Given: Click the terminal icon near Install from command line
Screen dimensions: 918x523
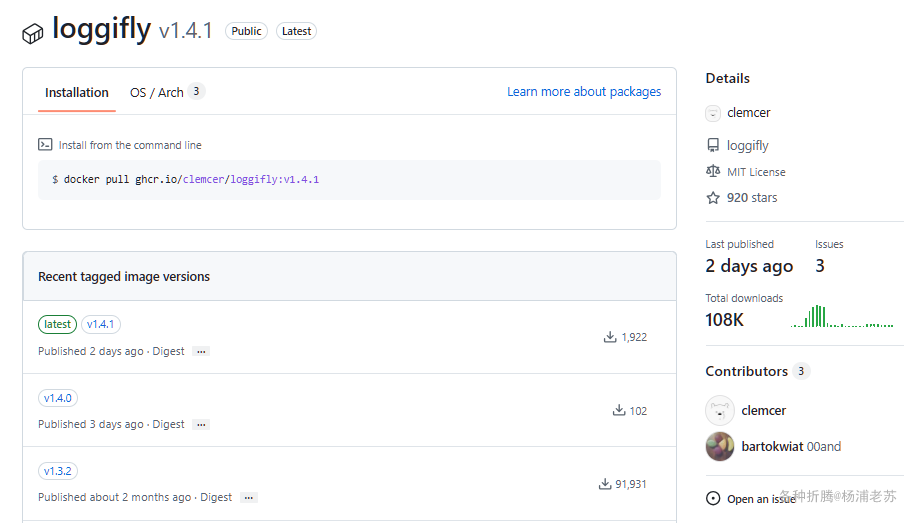Looking at the screenshot, I should 45,144.
